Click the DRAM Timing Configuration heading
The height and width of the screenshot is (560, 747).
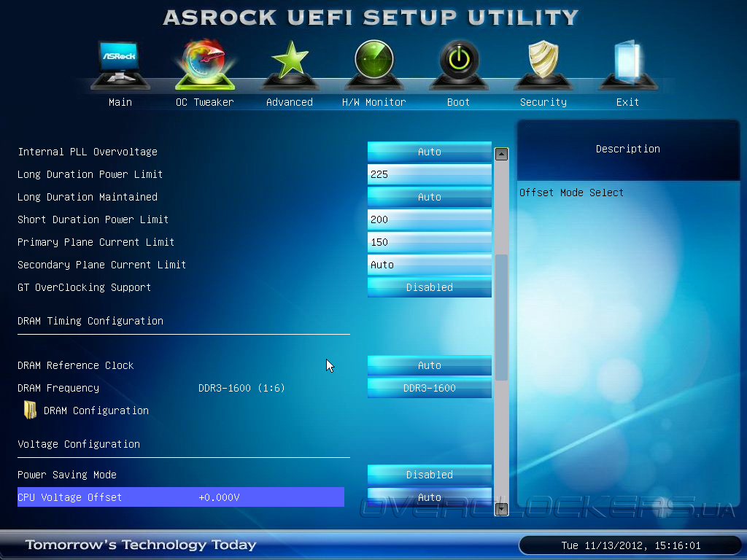coord(90,321)
